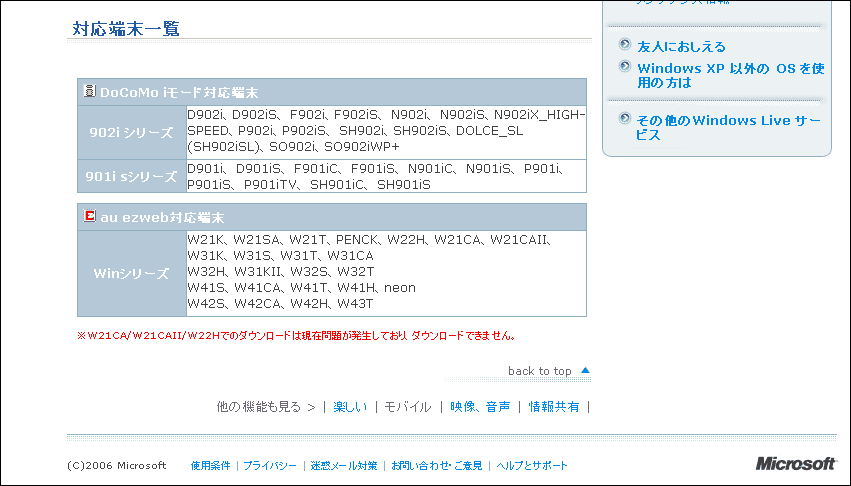Select モバイル in the feature navigation
This screenshot has height=486, width=851.
pos(408,407)
